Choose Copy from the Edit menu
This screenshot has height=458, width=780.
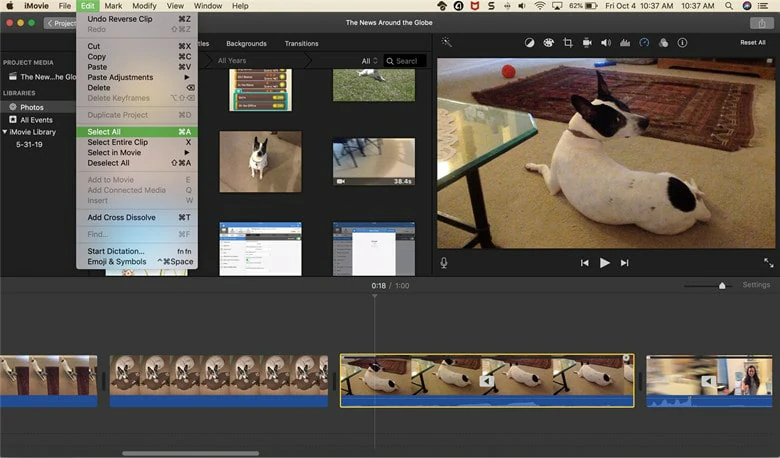[x=137, y=57]
